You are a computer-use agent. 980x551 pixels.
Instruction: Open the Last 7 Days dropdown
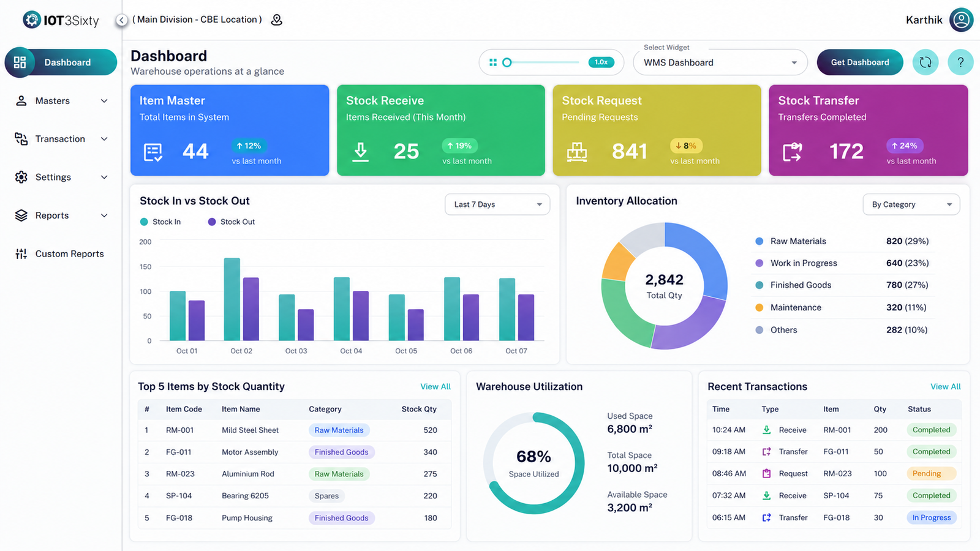point(497,204)
